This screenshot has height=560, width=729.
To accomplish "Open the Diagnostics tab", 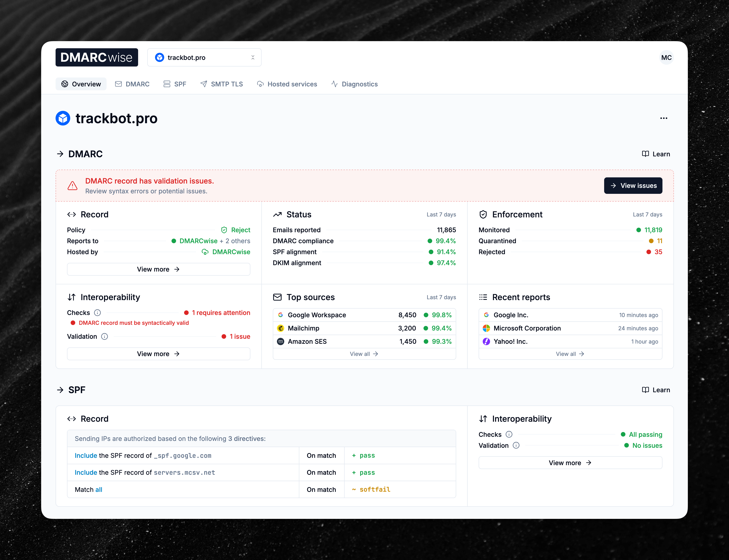I will [x=354, y=84].
